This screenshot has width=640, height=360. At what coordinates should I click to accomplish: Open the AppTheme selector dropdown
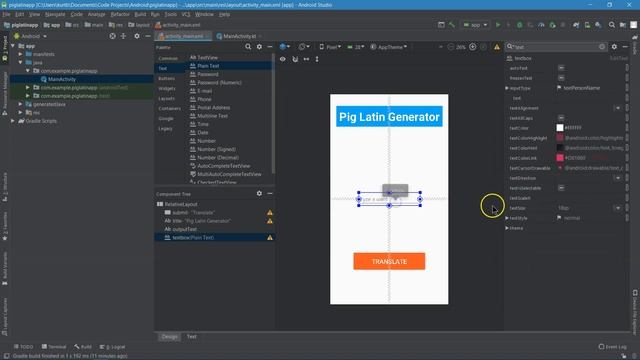[389, 47]
